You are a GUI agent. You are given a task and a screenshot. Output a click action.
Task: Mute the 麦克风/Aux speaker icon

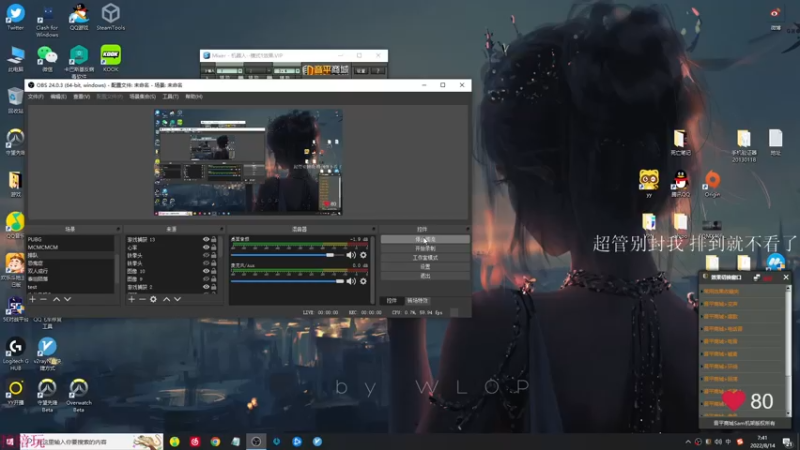pyautogui.click(x=351, y=281)
